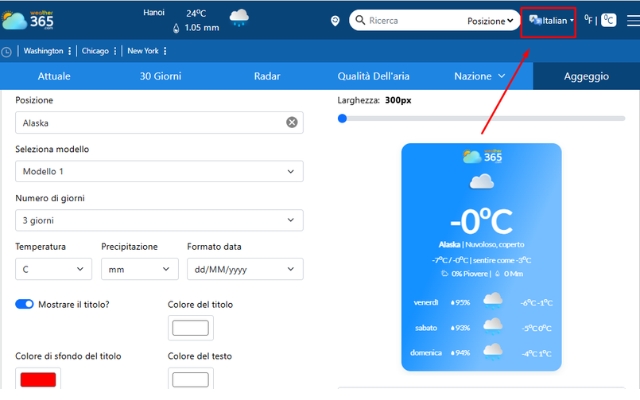Click the Ricerca search input field

click(x=412, y=20)
